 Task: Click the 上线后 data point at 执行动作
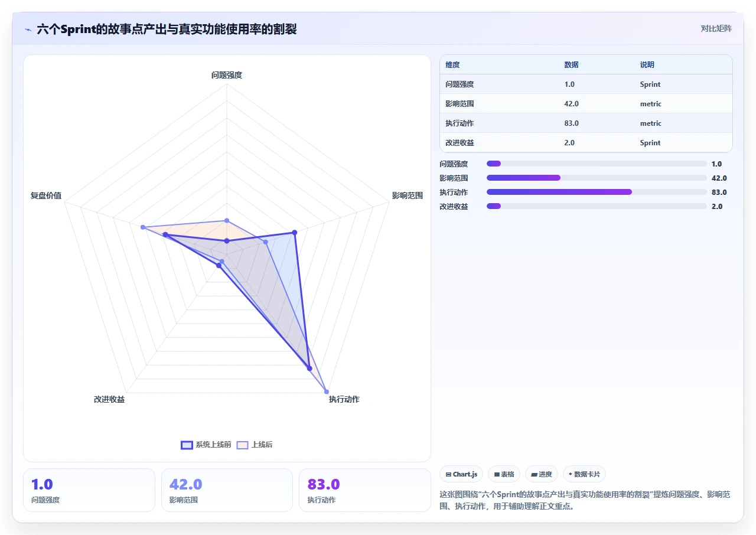(x=327, y=392)
